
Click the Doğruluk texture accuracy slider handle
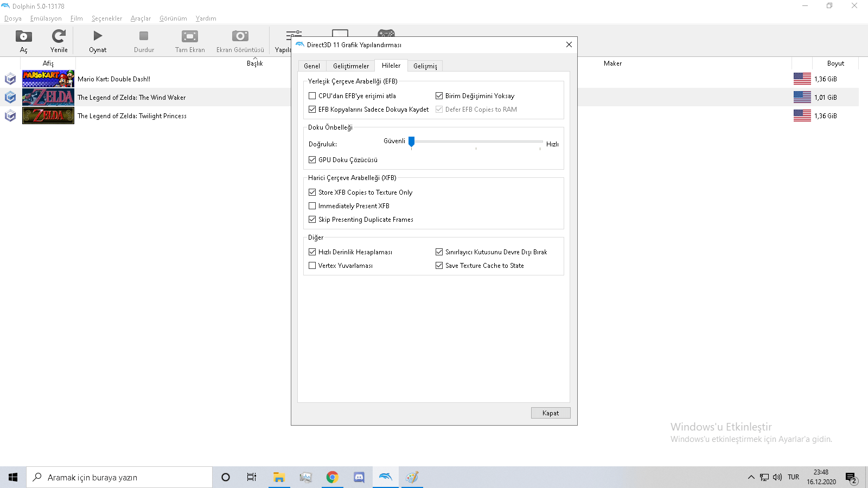[x=412, y=142]
